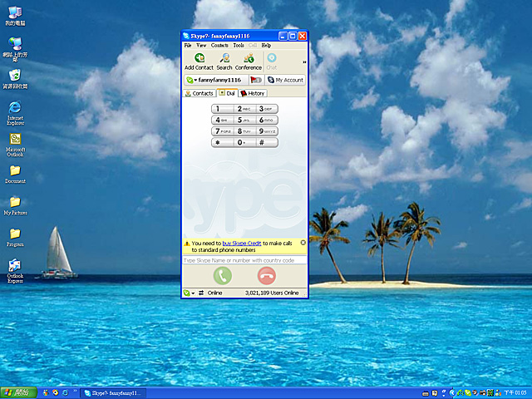Click the disabled Chat toolbar icon
This screenshot has width=532, height=399.
(272, 62)
